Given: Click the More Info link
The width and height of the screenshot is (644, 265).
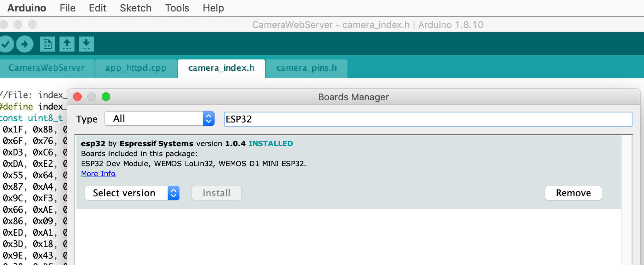Looking at the screenshot, I should [98, 174].
